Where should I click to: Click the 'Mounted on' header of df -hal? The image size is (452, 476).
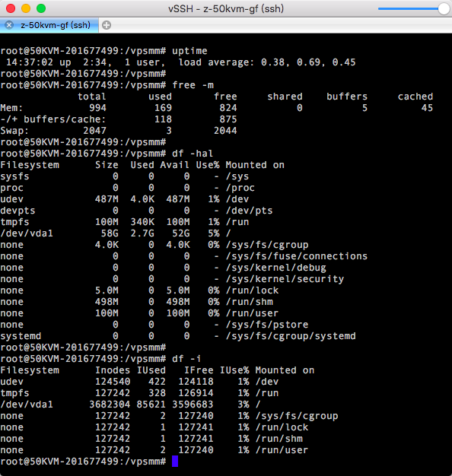click(255, 165)
